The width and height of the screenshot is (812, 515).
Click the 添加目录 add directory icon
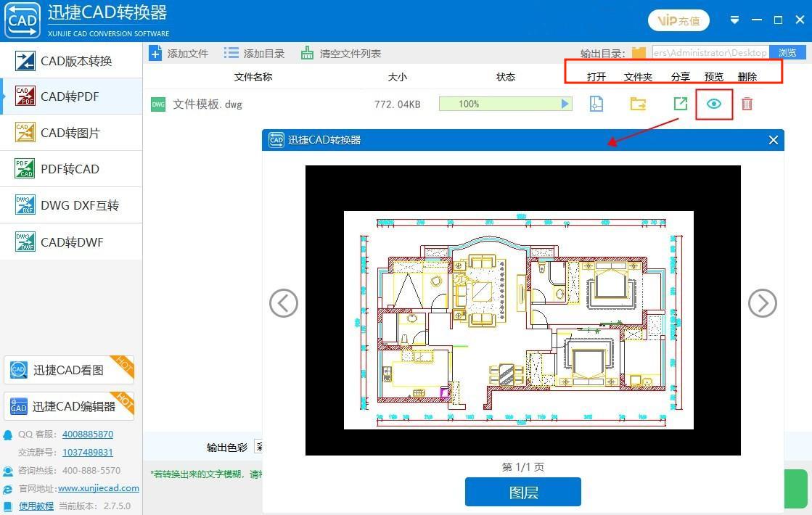pos(231,52)
